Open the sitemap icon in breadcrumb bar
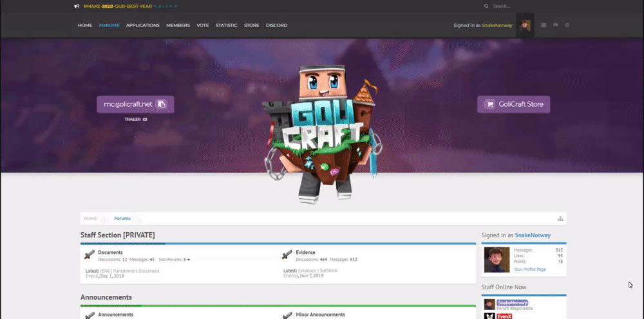This screenshot has width=644, height=319. [560, 219]
